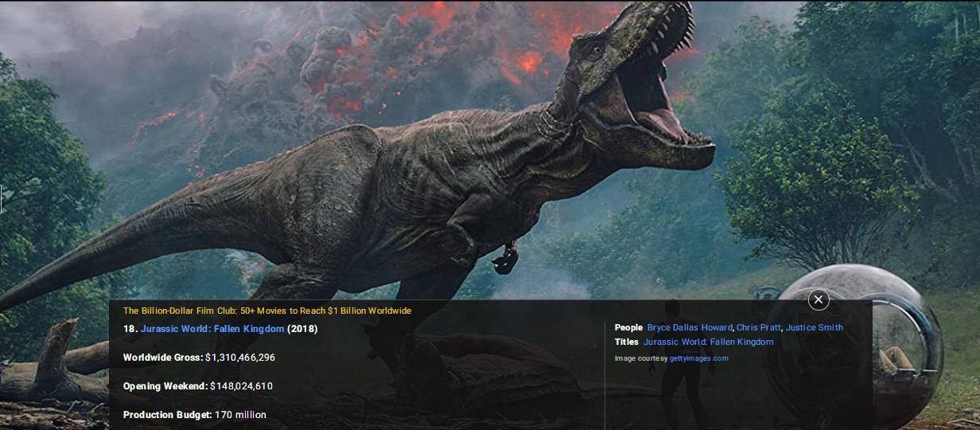The height and width of the screenshot is (430, 980).
Task: Select the Opening Weekend amount $148,024,610
Action: (241, 386)
